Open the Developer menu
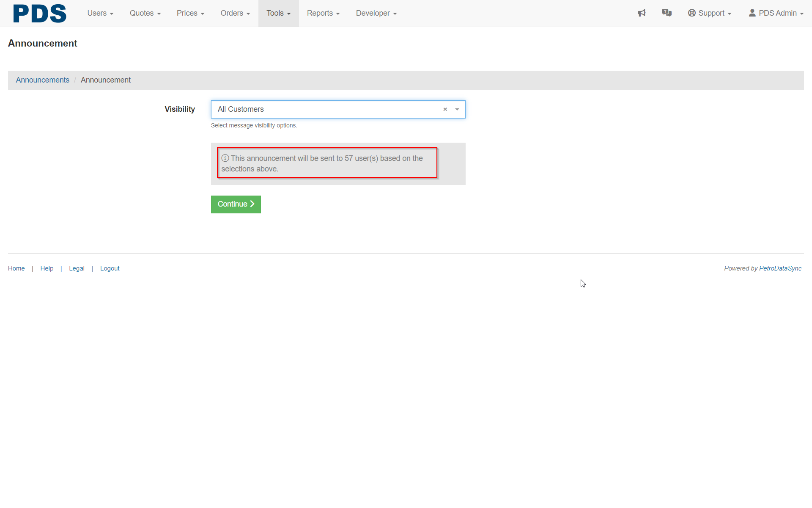 click(x=376, y=13)
